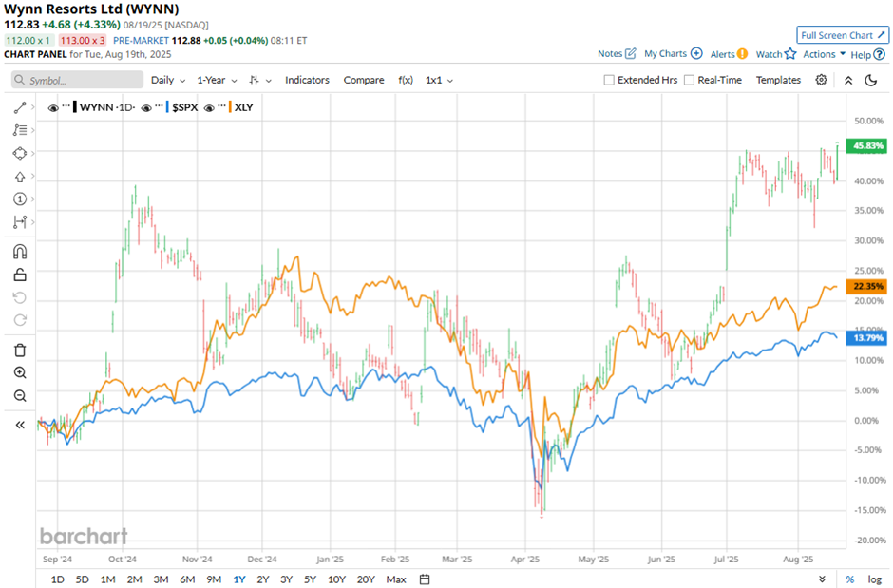
Task: Select the measure range tool
Action: point(20,222)
